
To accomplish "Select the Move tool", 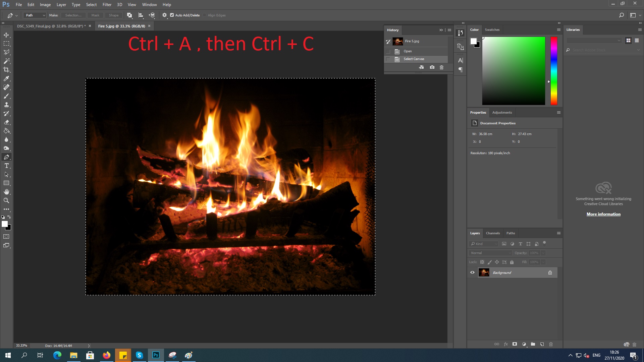I will click(x=6, y=35).
